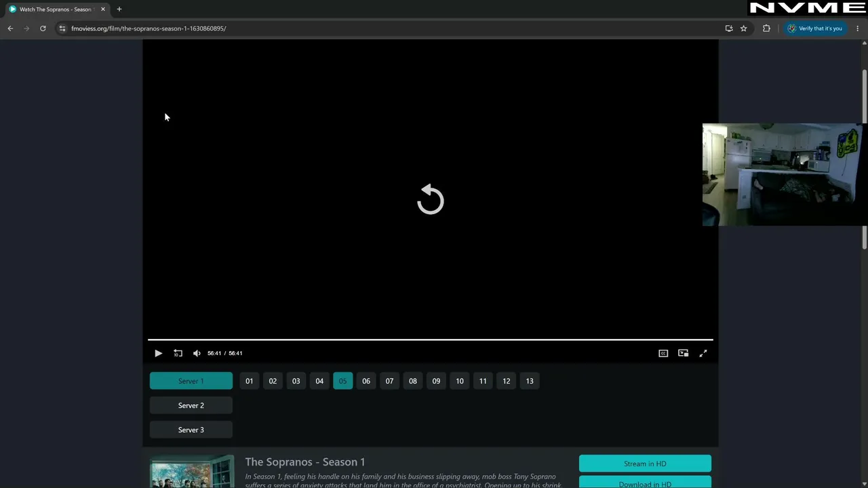868x488 pixels.
Task: Open episode 11
Action: coord(483,381)
